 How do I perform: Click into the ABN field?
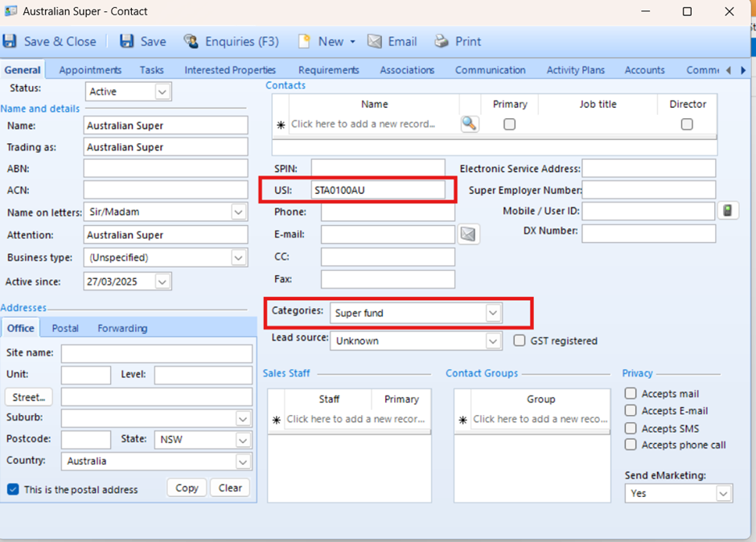166,169
